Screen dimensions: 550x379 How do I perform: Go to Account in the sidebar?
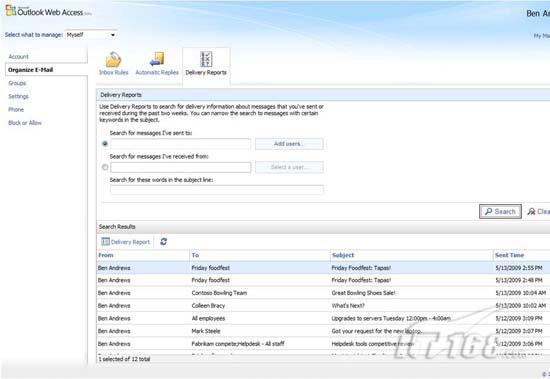(x=19, y=56)
